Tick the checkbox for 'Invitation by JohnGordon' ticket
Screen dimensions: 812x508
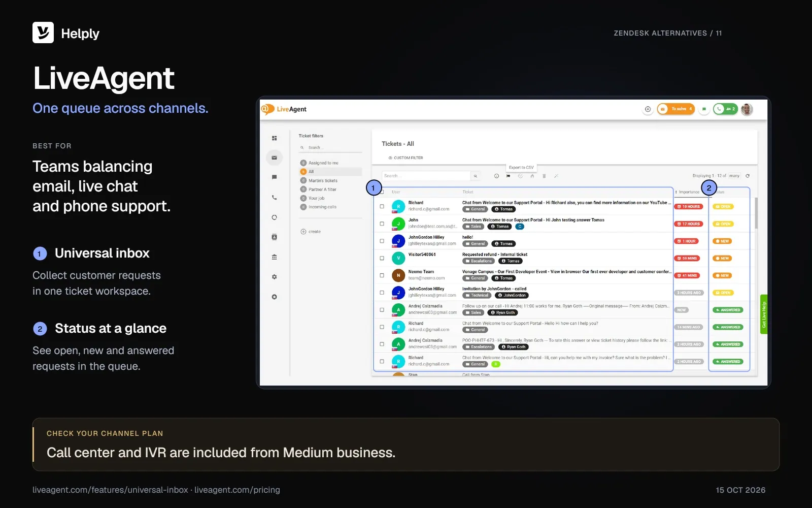pyautogui.click(x=382, y=293)
